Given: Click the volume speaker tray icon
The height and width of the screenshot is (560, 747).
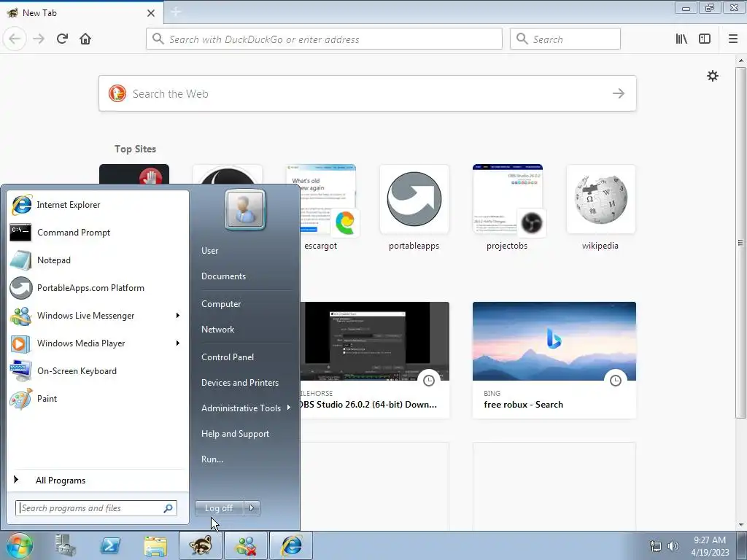Looking at the screenshot, I should pyautogui.click(x=673, y=546).
